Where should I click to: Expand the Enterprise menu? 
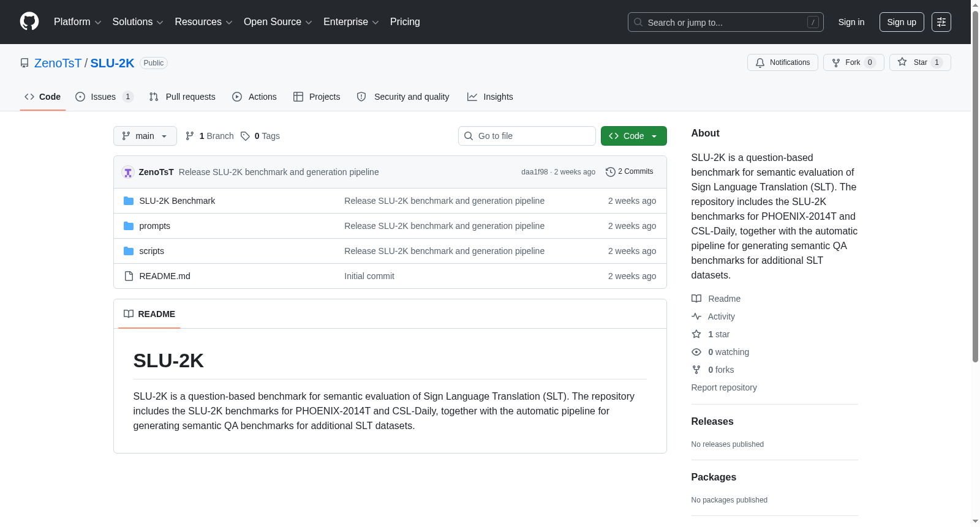(351, 22)
